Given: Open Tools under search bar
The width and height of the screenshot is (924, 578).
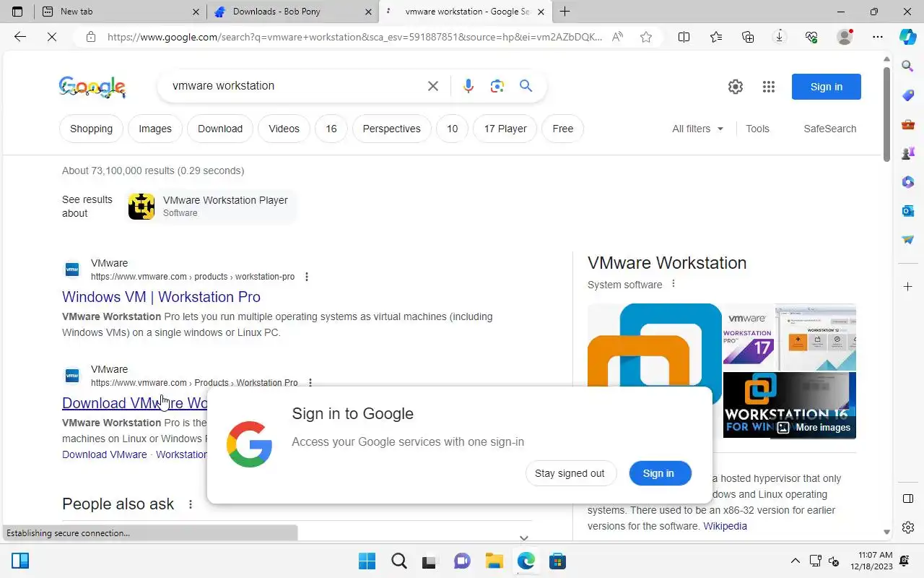Looking at the screenshot, I should (757, 129).
